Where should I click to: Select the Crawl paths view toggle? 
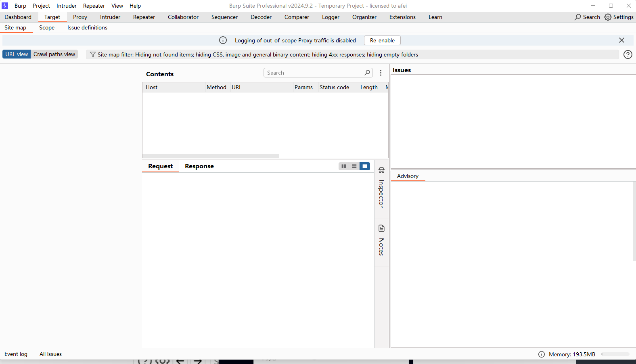[x=54, y=54]
